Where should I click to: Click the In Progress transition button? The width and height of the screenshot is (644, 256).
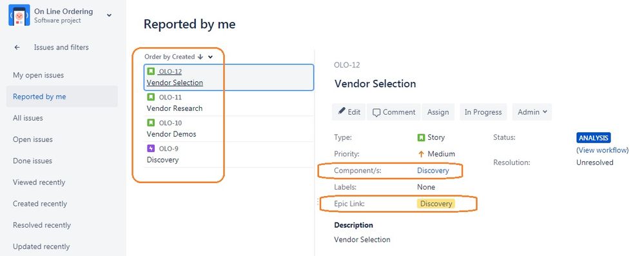[483, 112]
